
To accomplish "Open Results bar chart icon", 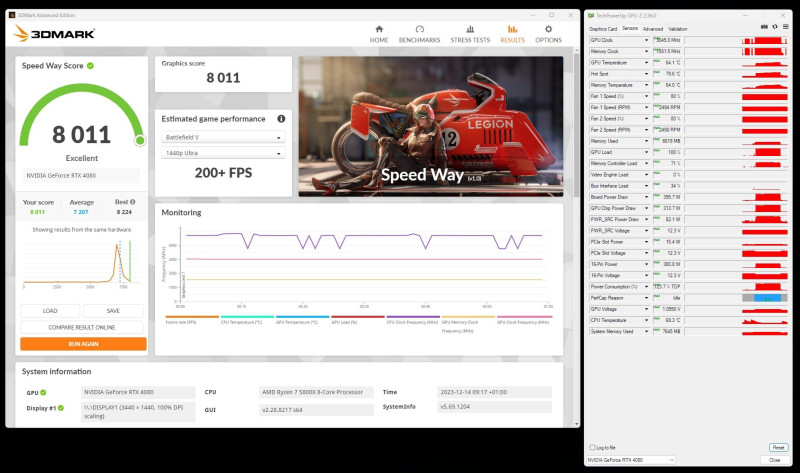I will 512,29.
